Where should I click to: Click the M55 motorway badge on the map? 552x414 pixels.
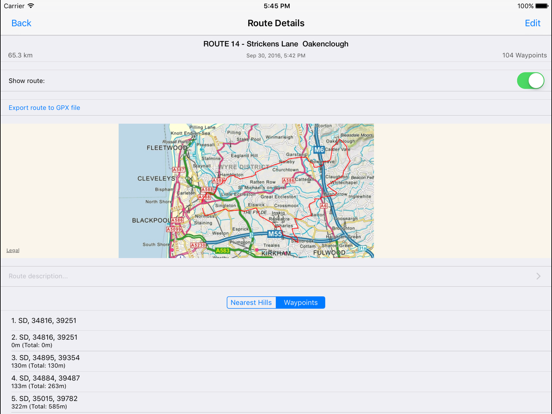(x=275, y=234)
